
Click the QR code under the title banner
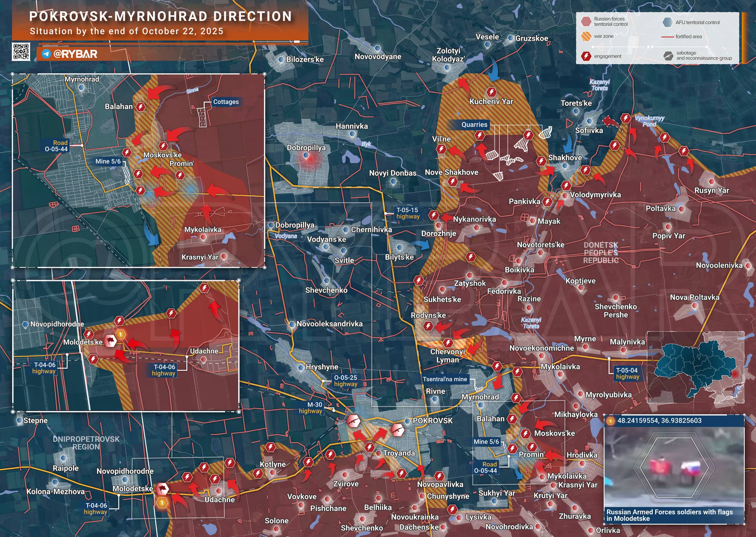tap(21, 51)
